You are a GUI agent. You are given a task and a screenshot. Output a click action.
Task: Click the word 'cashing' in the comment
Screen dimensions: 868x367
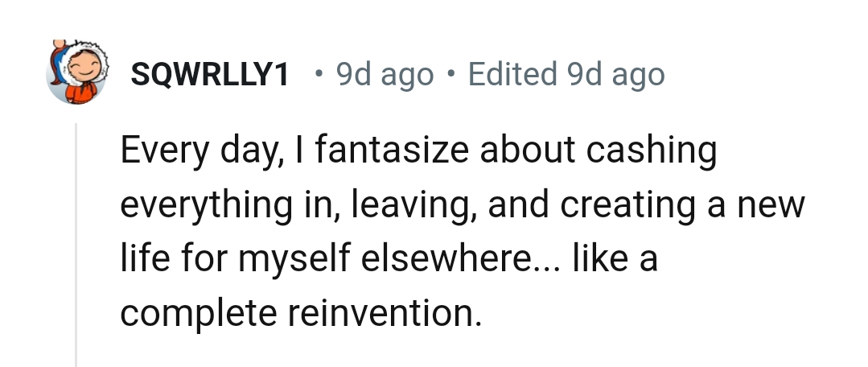pos(656,151)
